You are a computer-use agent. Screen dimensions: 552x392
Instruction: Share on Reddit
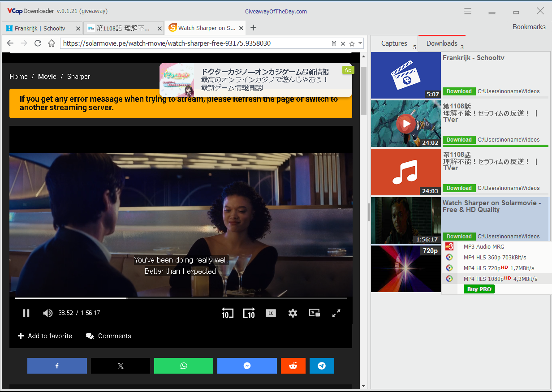point(293,366)
